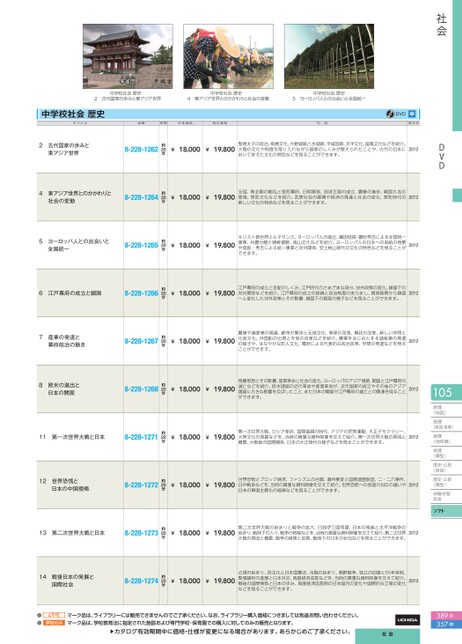Open the rice planting photo thumbnail
Viewport: 462px width, 644px height.
(228, 56)
